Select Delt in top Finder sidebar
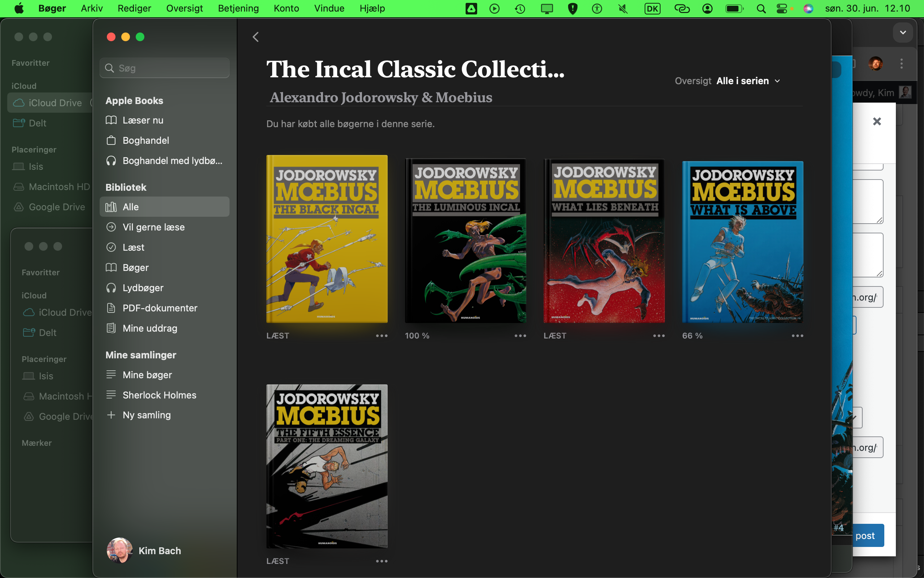The image size is (924, 578). point(38,123)
